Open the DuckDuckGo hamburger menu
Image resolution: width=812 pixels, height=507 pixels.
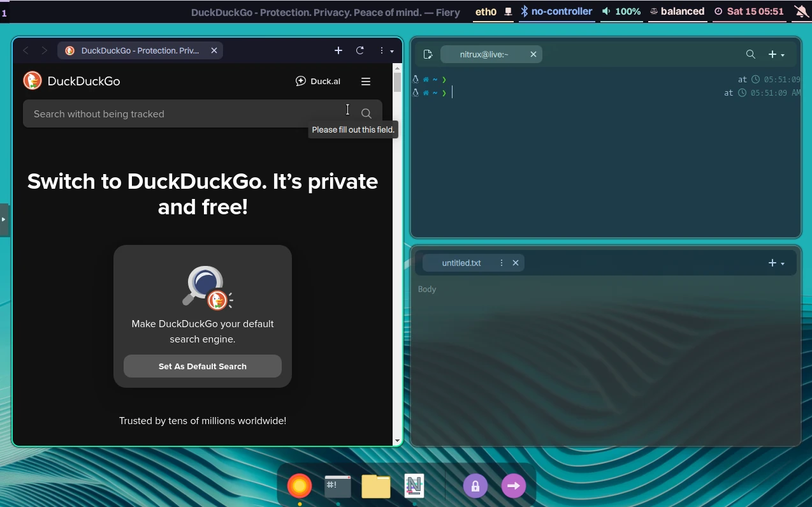click(x=366, y=81)
